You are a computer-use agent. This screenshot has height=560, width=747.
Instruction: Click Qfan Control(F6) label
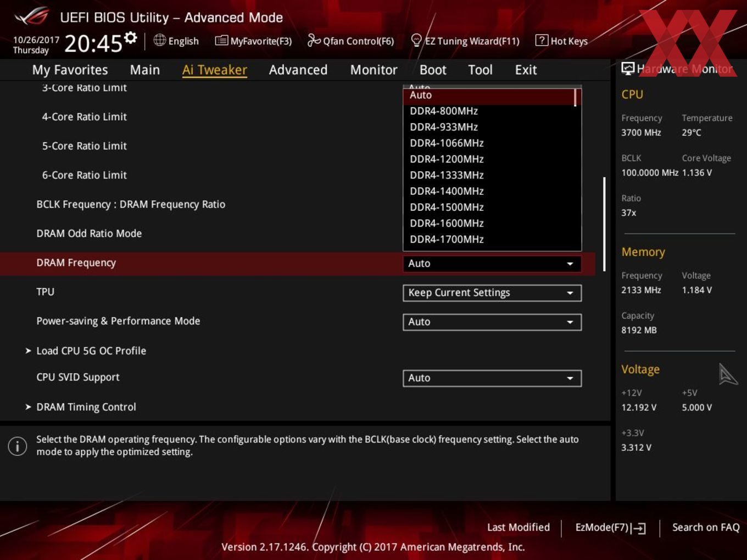pyautogui.click(x=359, y=41)
